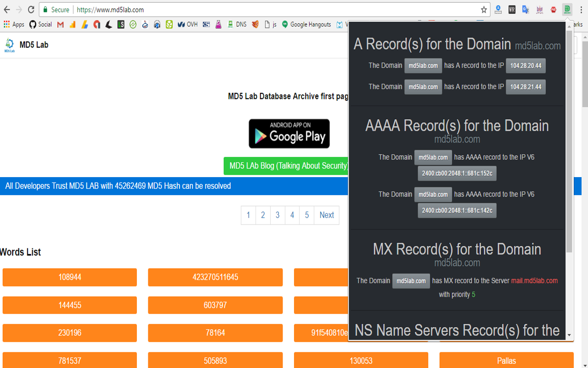Open the Chrome three-dot menu
Image resolution: width=588 pixels, height=368 pixels.
[x=581, y=10]
